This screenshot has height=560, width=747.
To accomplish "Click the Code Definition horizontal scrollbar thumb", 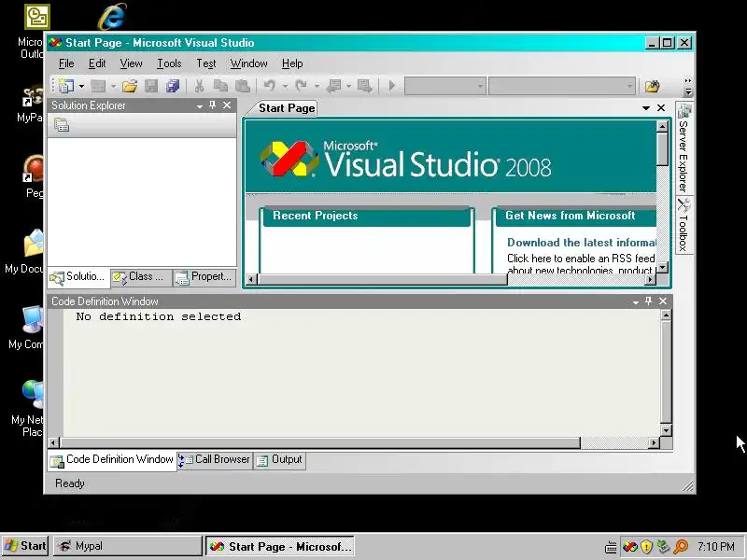I will [319, 442].
